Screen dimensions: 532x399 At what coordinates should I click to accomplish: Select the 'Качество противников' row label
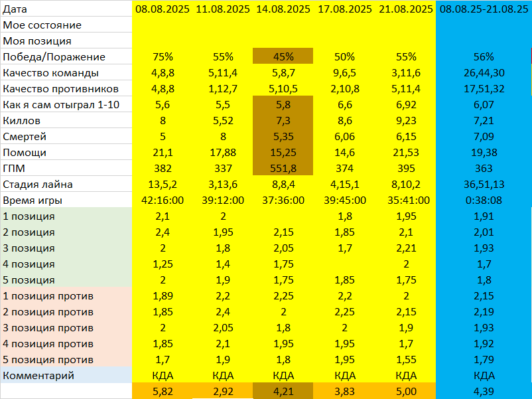[x=66, y=88]
